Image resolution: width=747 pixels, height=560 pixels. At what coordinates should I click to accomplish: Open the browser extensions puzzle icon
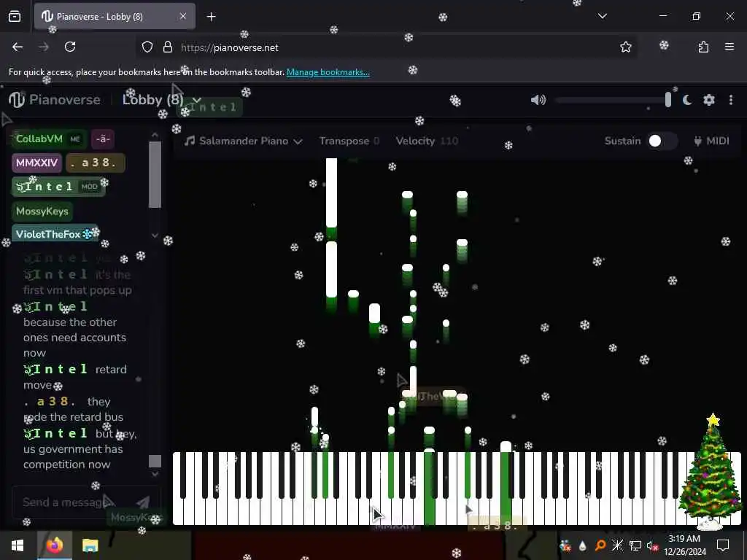[x=703, y=47]
